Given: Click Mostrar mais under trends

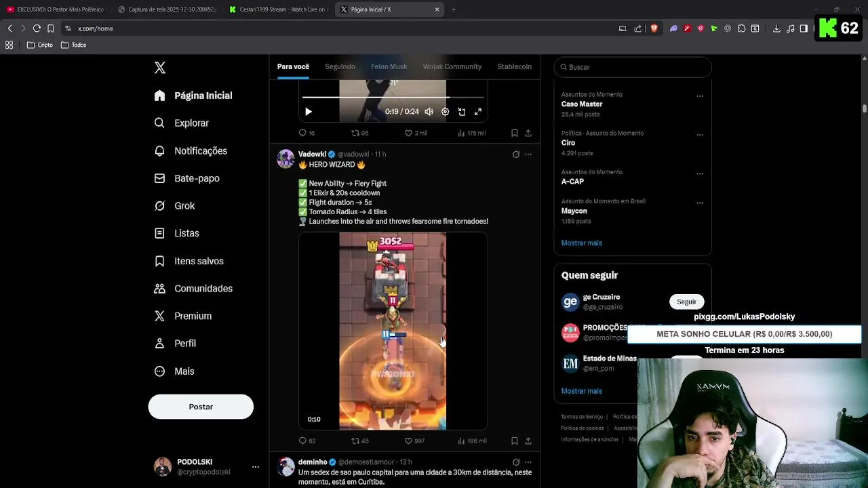Looking at the screenshot, I should 582,243.
